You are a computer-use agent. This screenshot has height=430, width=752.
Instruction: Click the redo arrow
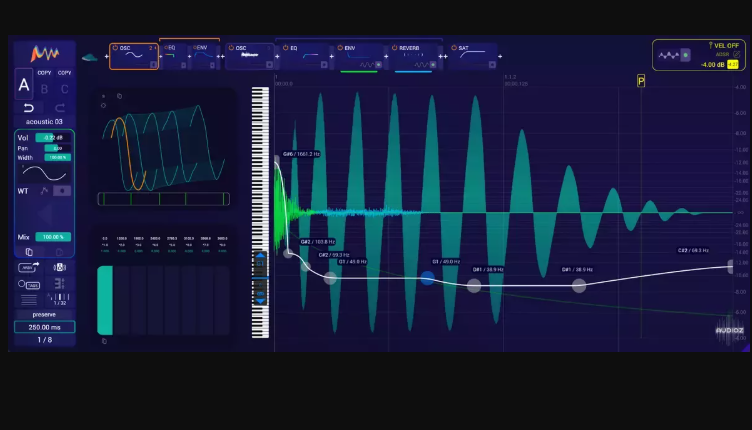click(60, 107)
